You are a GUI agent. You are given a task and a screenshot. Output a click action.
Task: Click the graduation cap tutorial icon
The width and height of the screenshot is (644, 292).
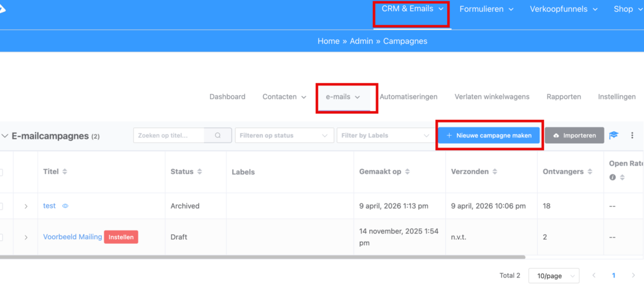tap(614, 135)
